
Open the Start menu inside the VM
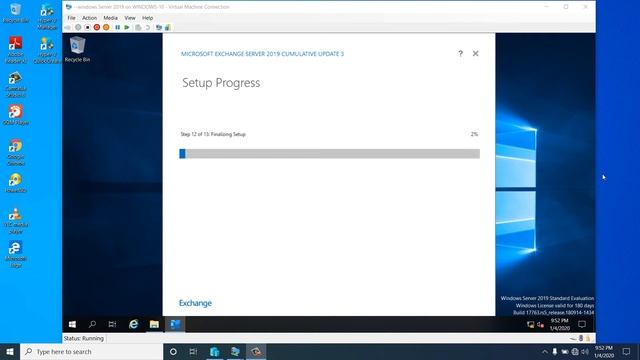click(x=72, y=324)
